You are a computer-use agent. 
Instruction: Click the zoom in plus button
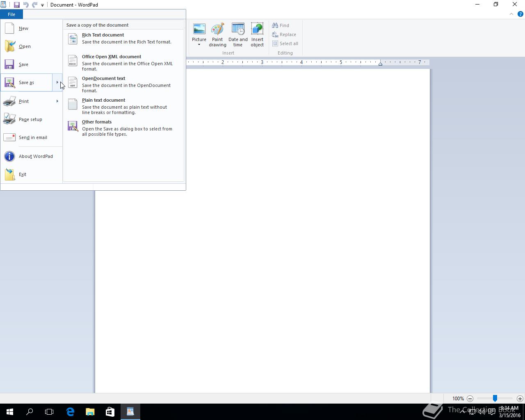(520, 398)
